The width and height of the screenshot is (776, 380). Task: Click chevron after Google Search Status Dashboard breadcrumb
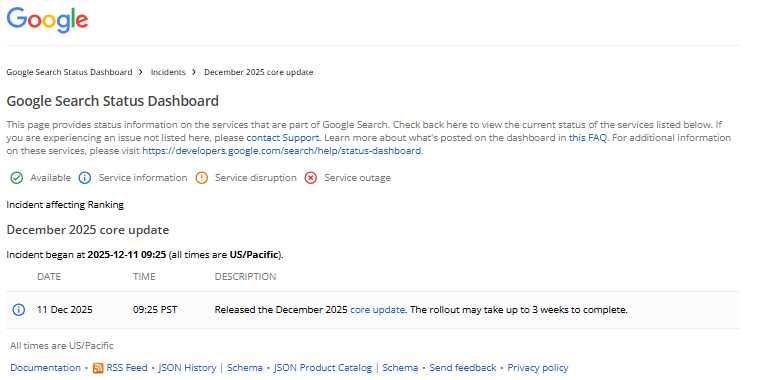[x=141, y=72]
